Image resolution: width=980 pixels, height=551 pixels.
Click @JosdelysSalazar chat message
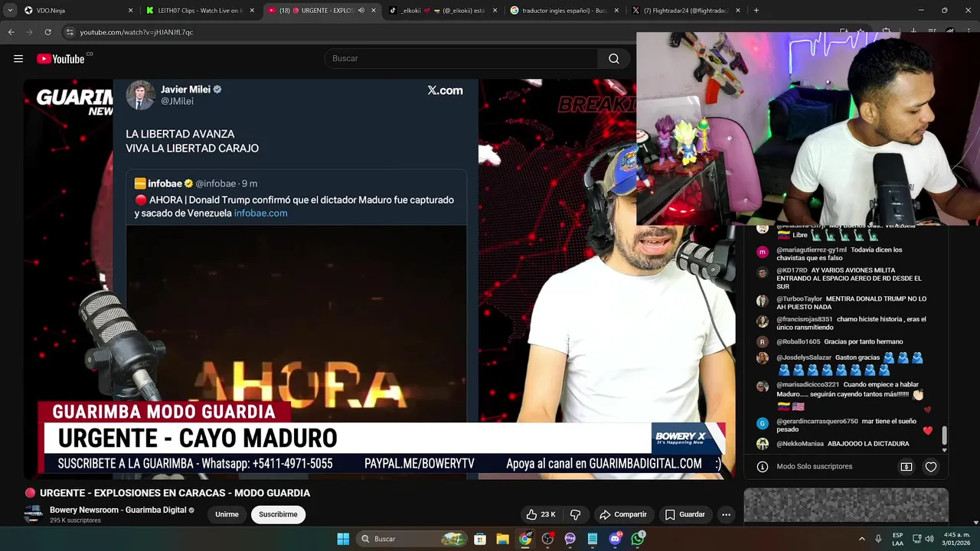(x=850, y=364)
